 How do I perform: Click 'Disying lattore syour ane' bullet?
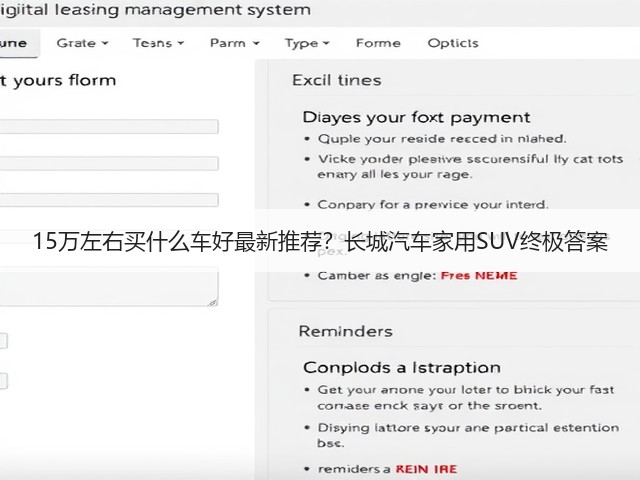tap(468, 435)
